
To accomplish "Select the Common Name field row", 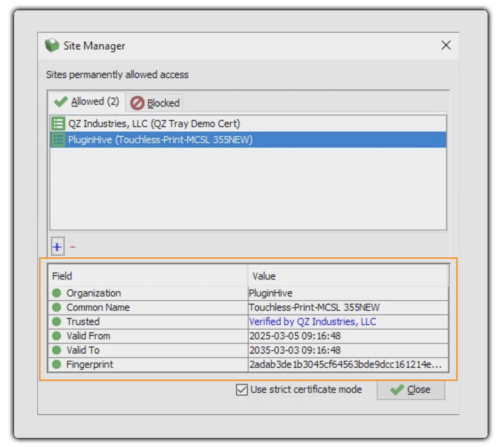I will (248, 308).
